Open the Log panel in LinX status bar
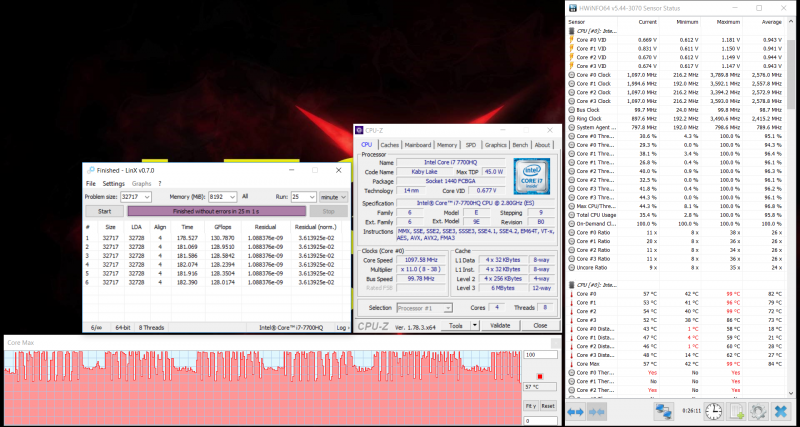The height and width of the screenshot is (427, 800). click(x=343, y=328)
